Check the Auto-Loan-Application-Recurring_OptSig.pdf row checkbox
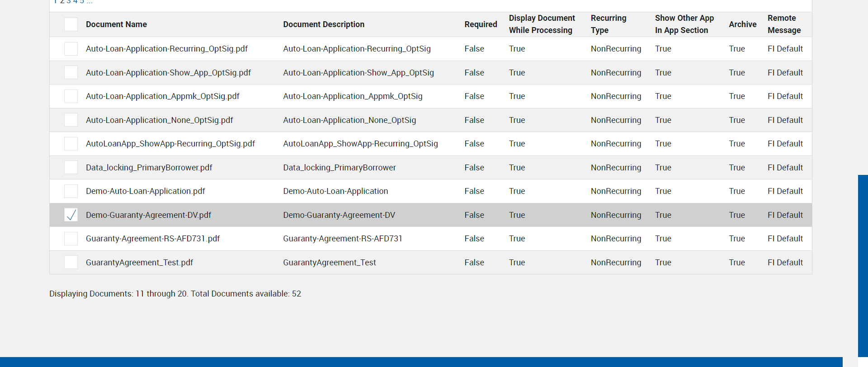The height and width of the screenshot is (367, 868). [x=71, y=49]
